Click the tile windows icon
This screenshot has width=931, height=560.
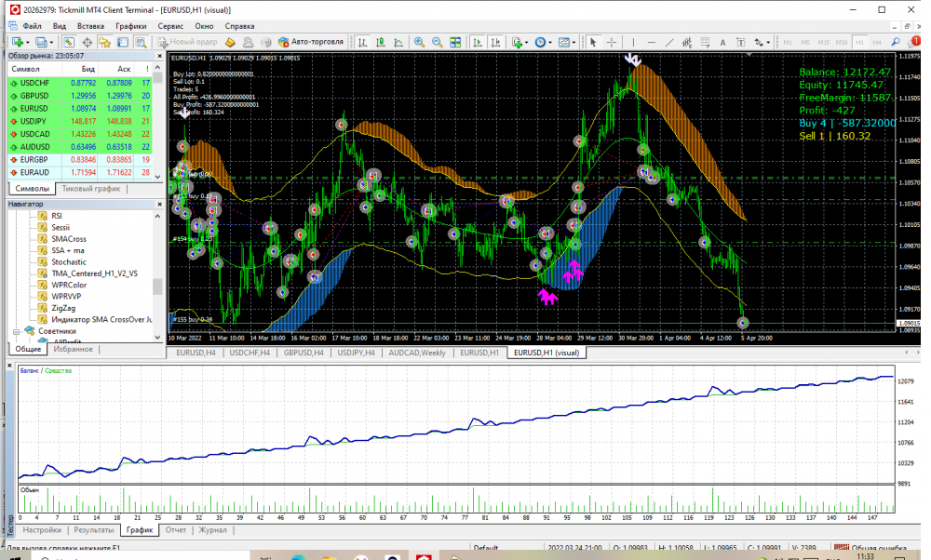point(456,42)
